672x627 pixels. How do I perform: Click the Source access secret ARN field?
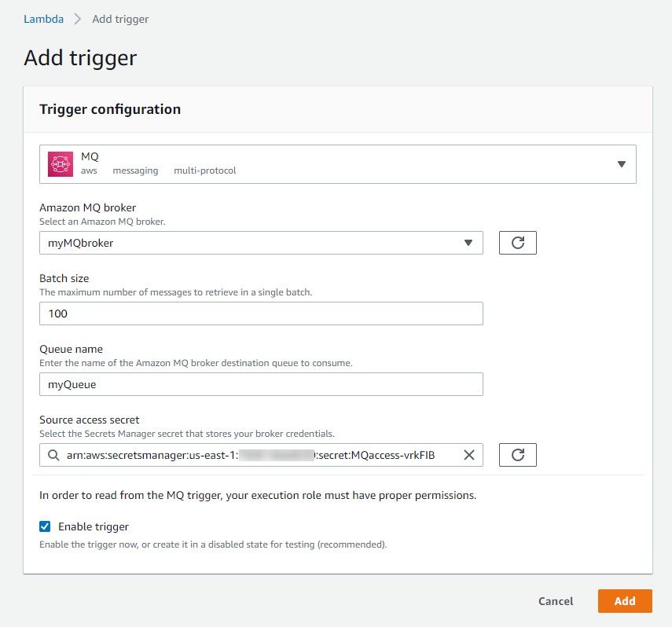[x=261, y=455]
